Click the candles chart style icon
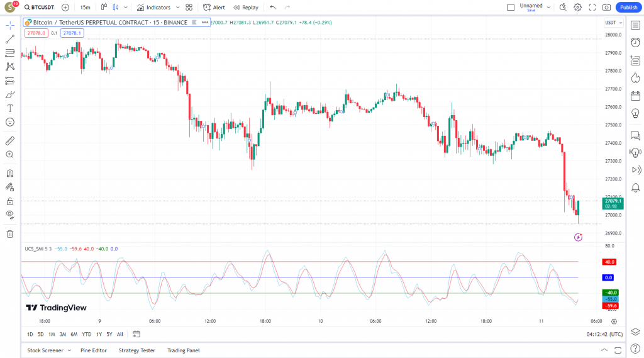The image size is (644, 358). (116, 8)
